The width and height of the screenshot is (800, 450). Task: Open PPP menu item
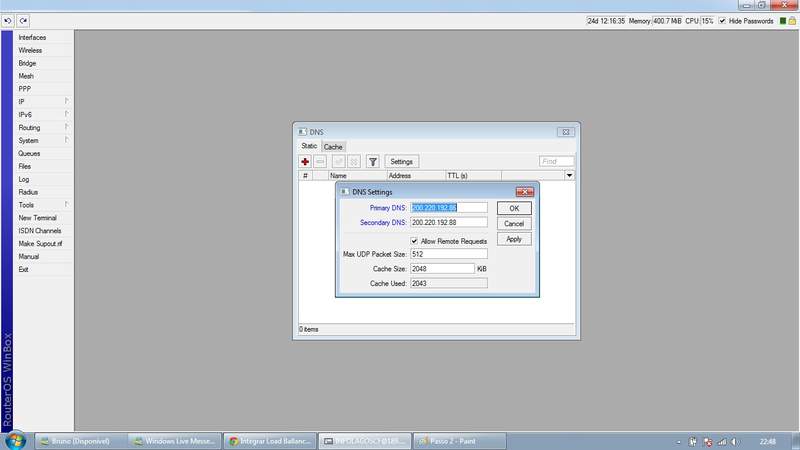(x=24, y=89)
